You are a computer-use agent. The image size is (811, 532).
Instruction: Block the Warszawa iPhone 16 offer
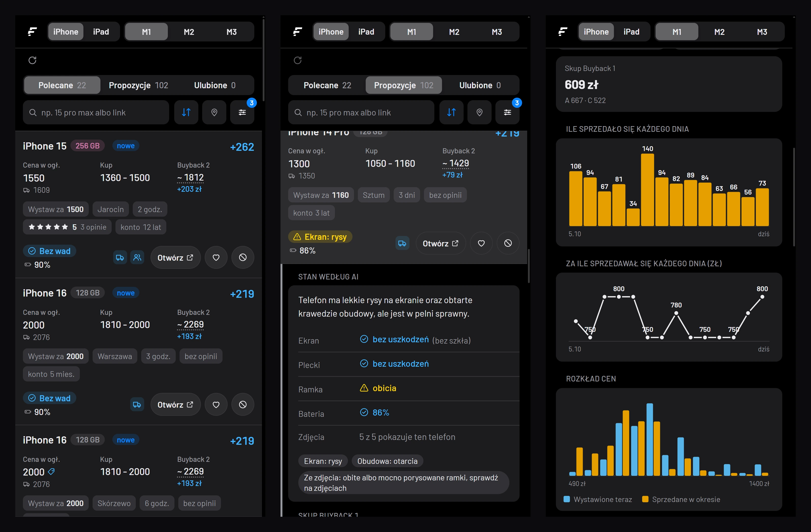pyautogui.click(x=243, y=405)
